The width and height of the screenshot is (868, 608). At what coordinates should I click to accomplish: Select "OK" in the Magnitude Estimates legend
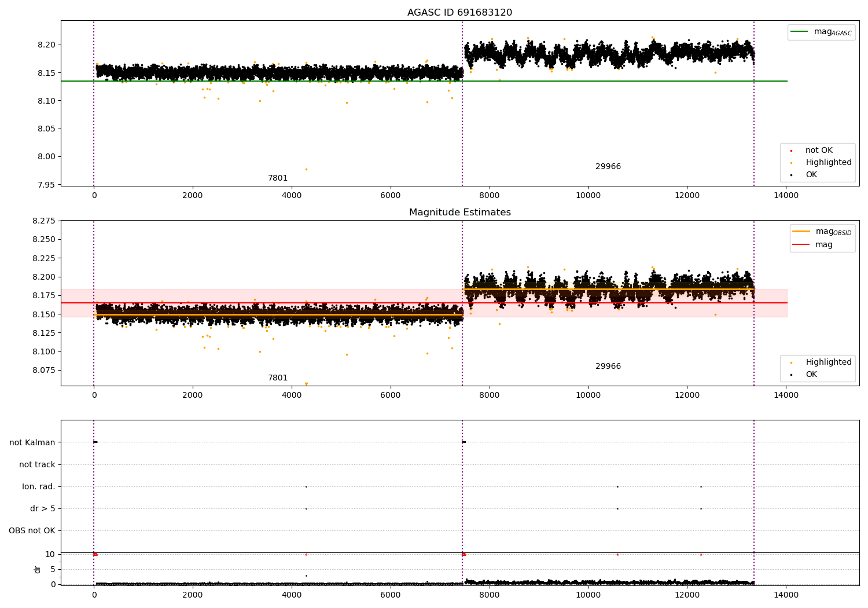tap(811, 375)
